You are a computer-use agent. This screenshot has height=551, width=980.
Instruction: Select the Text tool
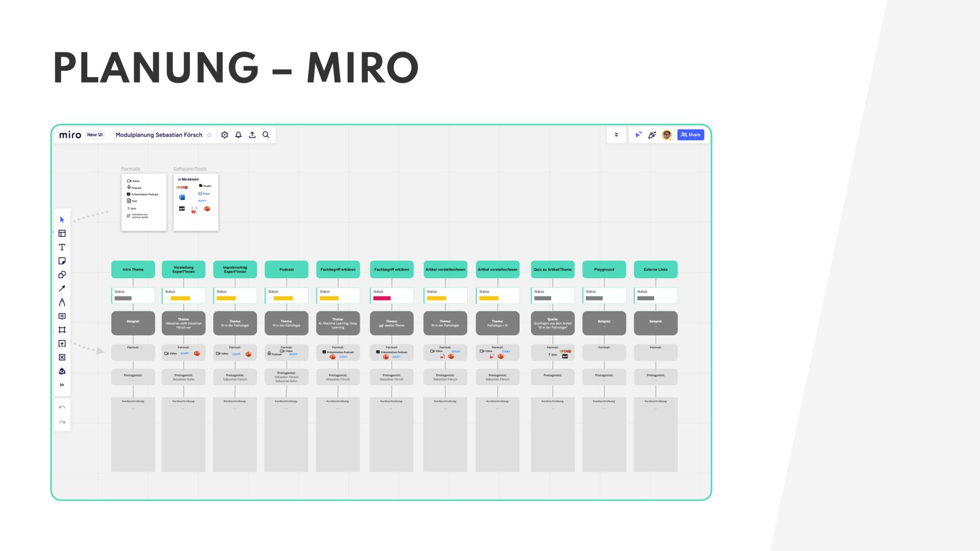point(62,247)
